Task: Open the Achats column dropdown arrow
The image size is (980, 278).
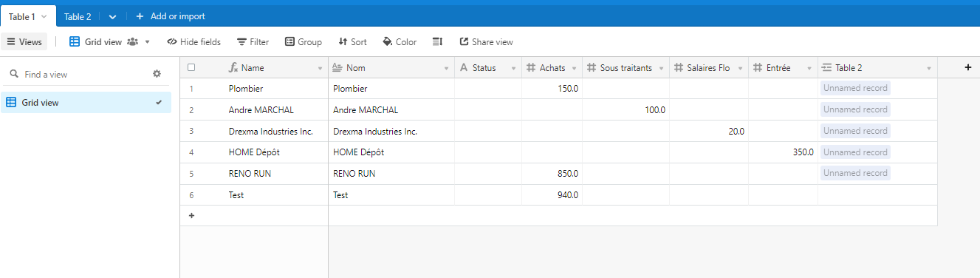Action: (x=575, y=68)
